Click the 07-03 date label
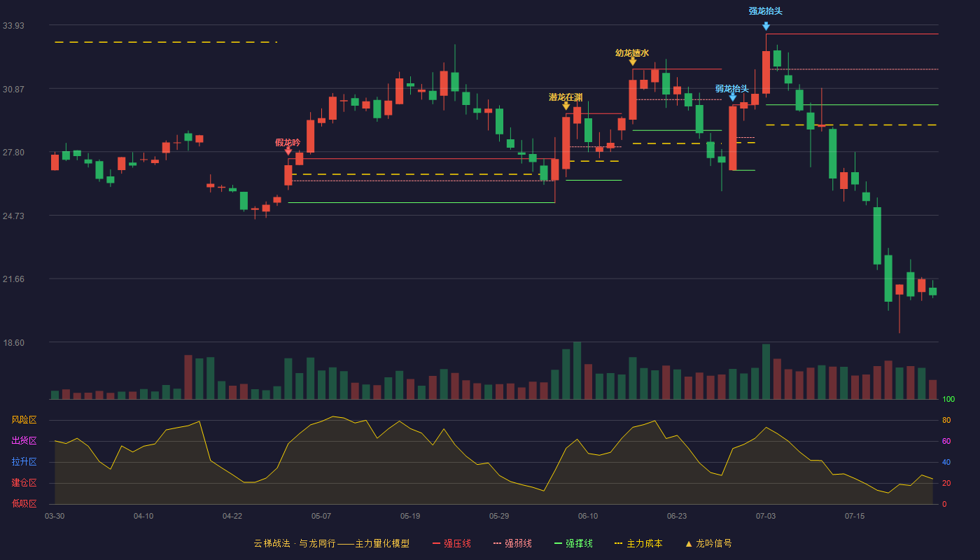 click(x=766, y=516)
